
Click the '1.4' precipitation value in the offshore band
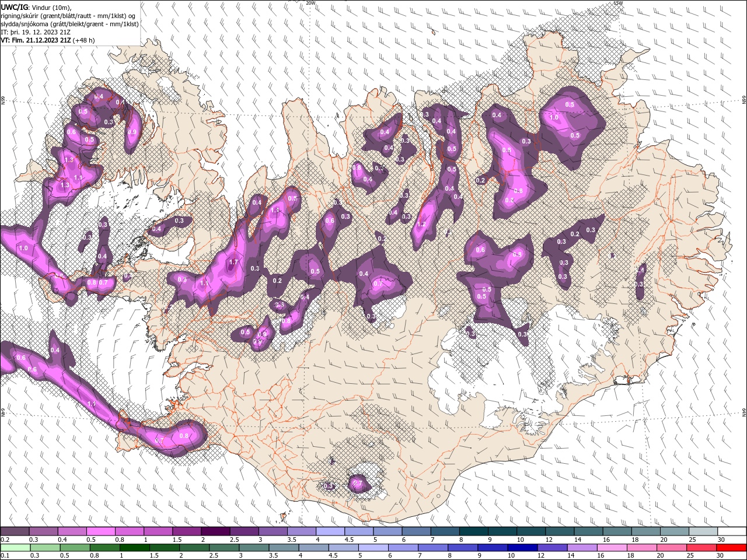pyautogui.click(x=92, y=404)
